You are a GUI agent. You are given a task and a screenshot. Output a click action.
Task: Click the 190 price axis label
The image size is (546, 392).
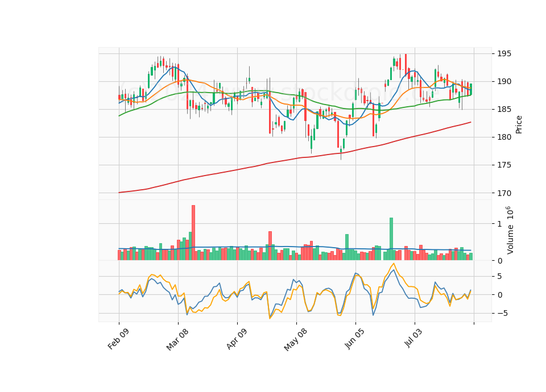tap(504, 81)
